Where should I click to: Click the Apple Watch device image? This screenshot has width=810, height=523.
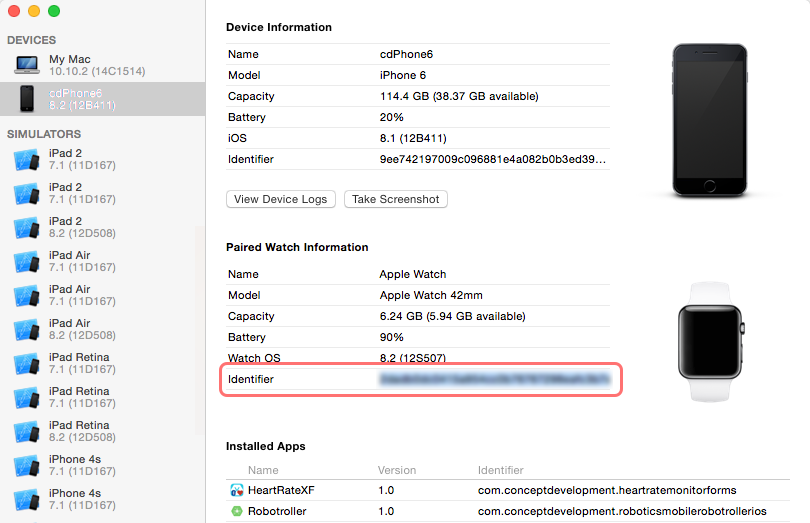(x=711, y=342)
